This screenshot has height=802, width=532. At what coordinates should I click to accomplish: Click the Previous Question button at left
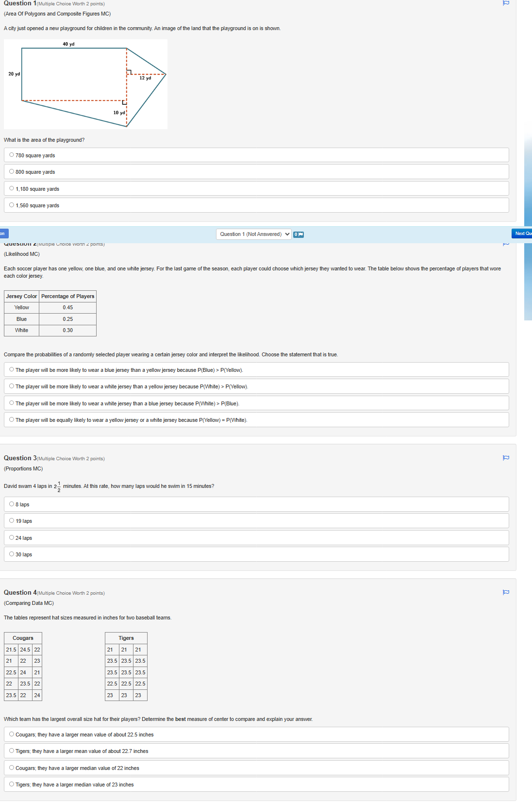pos(4,234)
